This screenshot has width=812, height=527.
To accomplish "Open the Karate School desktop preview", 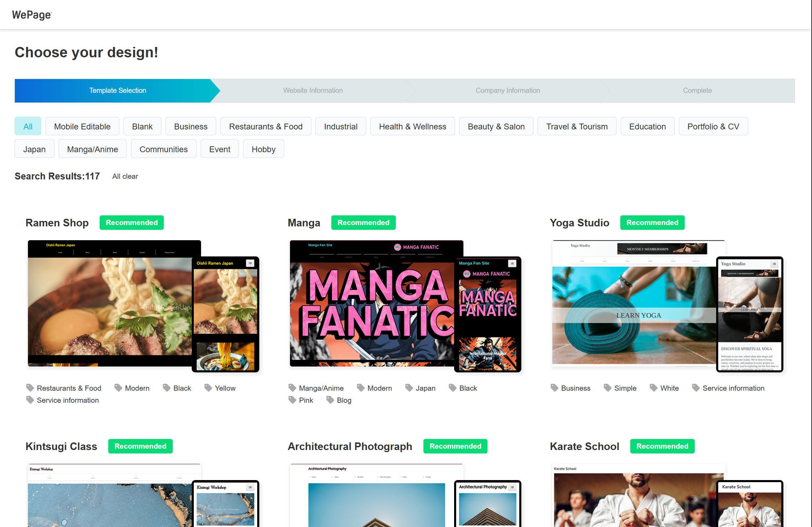I will click(x=634, y=495).
